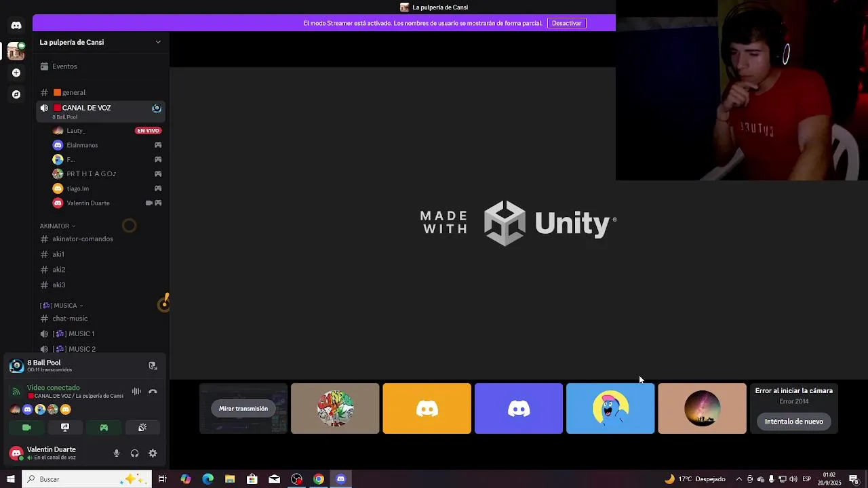
Task: Open noise suppression waveform icon
Action: (x=136, y=391)
